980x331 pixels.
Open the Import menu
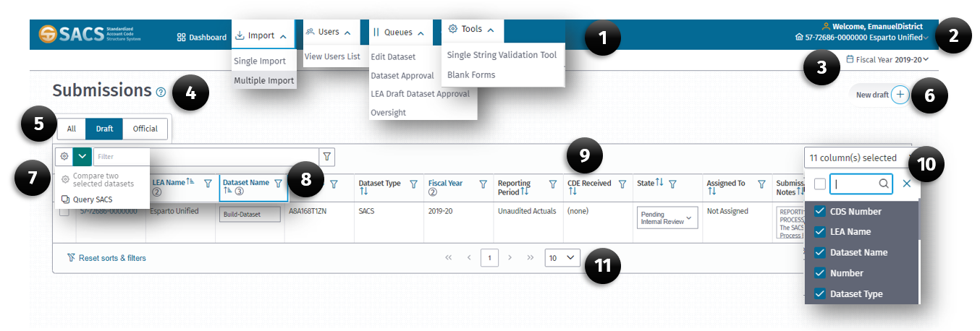tap(262, 35)
